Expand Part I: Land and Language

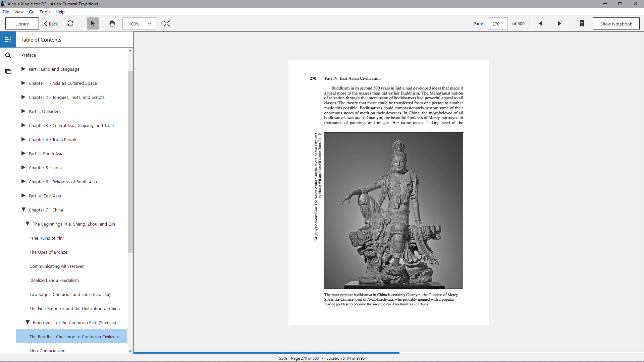tap(23, 69)
